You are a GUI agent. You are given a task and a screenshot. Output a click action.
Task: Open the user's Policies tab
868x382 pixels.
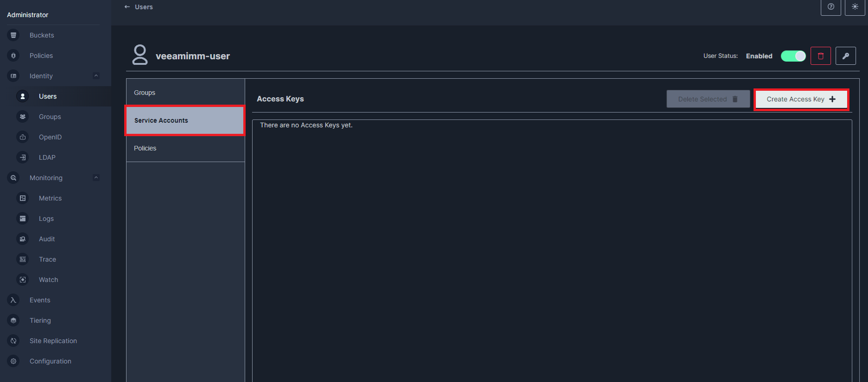[x=185, y=148]
